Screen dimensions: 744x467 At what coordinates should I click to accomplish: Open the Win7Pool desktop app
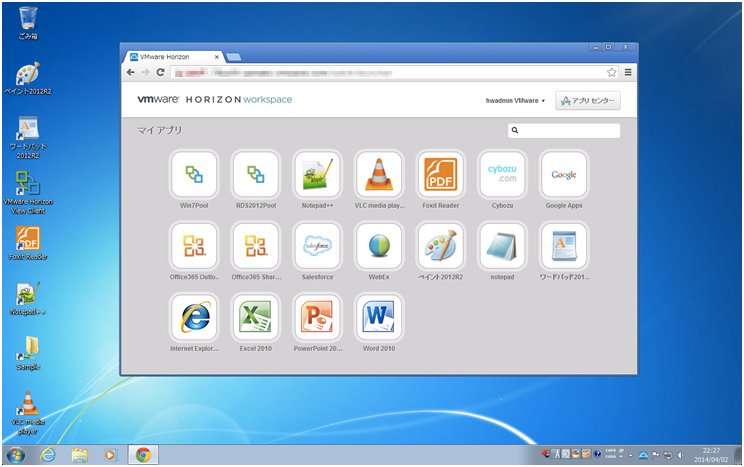tap(194, 175)
